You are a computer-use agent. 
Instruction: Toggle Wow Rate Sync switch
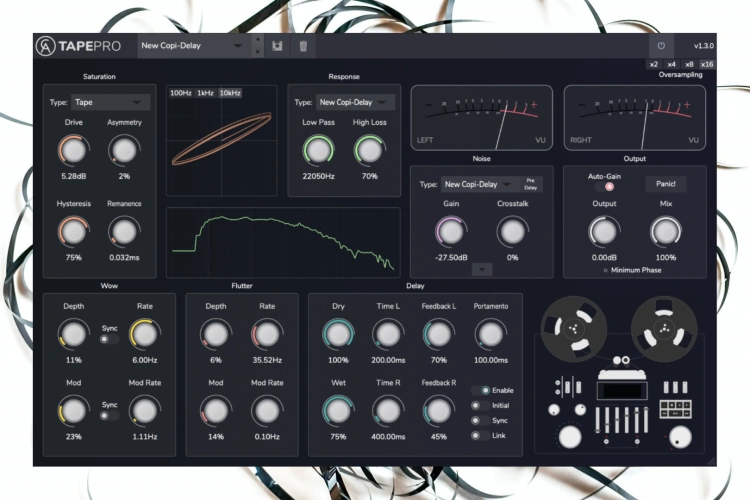pyautogui.click(x=109, y=339)
